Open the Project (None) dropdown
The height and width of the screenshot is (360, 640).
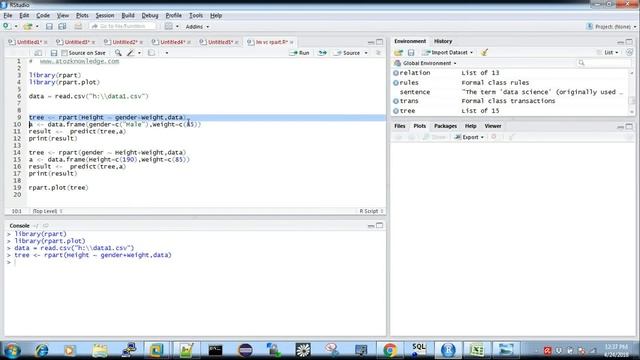pyautogui.click(x=611, y=27)
